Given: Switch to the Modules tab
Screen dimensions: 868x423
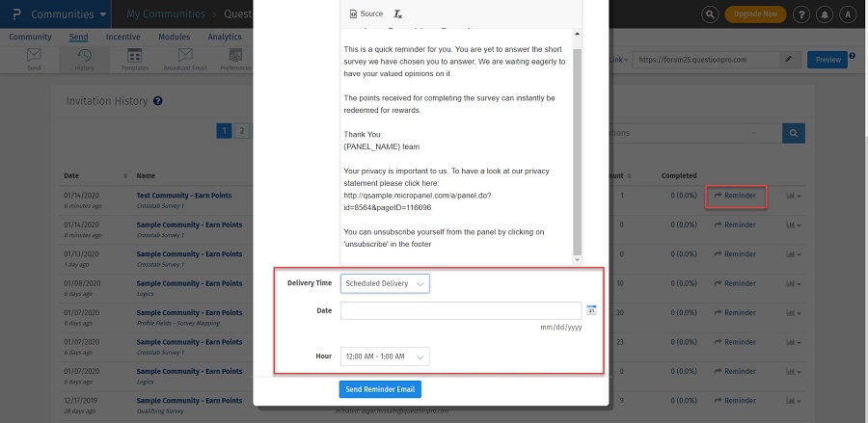Looking at the screenshot, I should [175, 37].
